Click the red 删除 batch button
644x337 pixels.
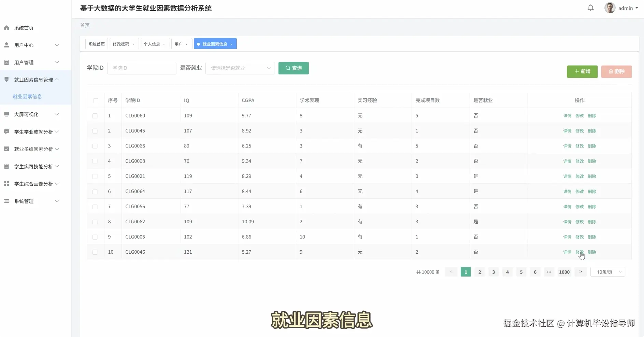pos(616,71)
